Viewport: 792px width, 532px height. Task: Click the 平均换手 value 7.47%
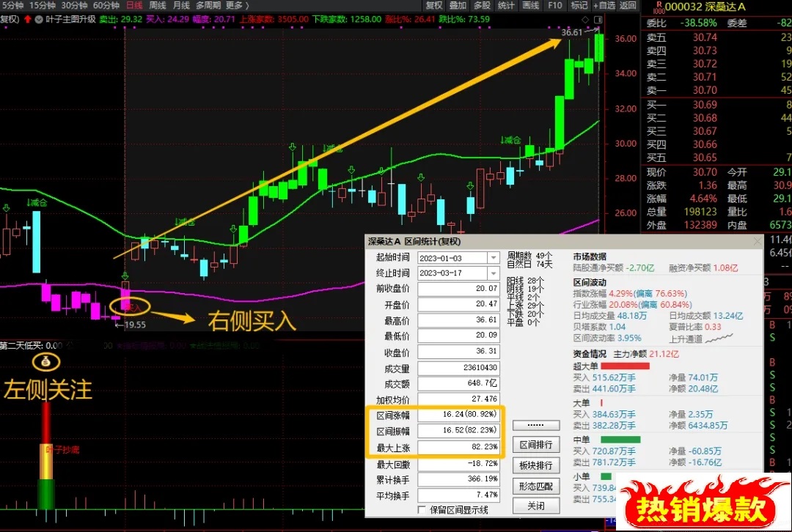(458, 495)
